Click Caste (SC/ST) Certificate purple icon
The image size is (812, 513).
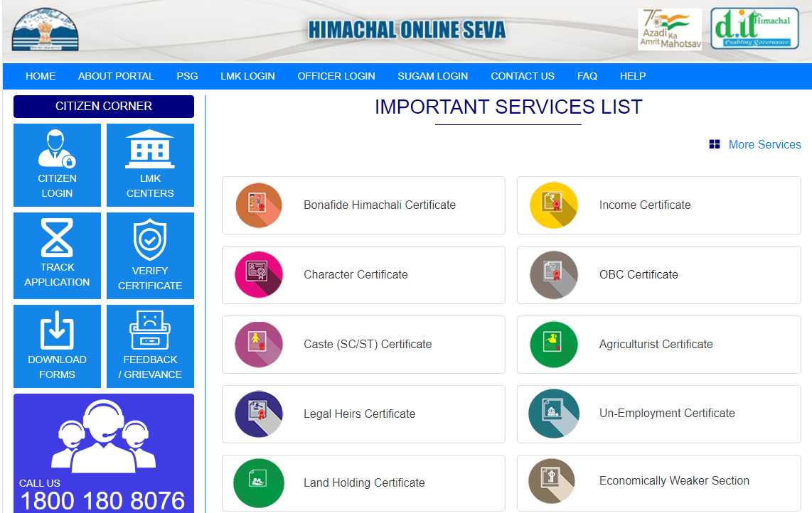259,345
